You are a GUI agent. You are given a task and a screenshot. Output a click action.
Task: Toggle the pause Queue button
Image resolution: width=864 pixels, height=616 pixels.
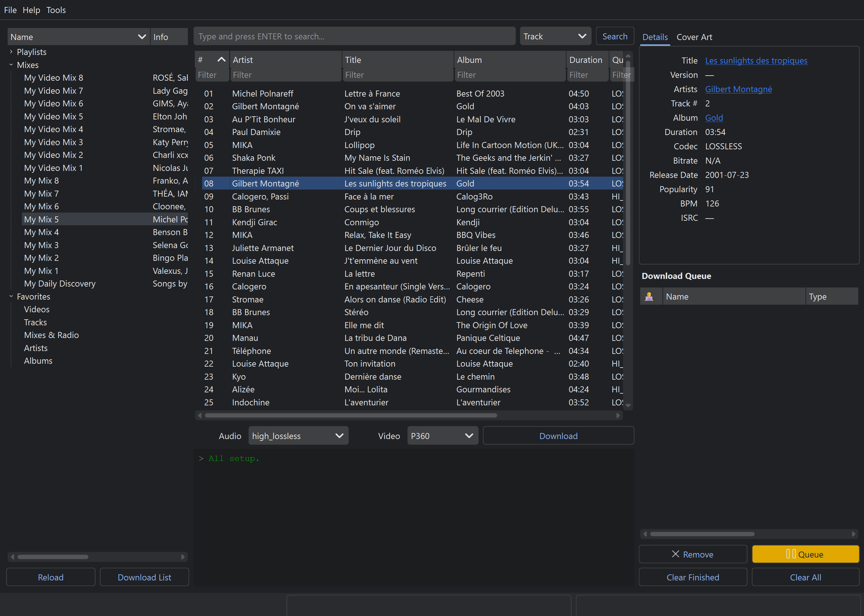pos(805,554)
